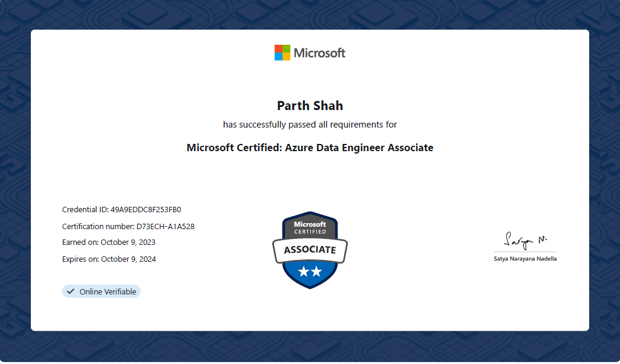Click the name Parth Shah
This screenshot has height=364, width=620.
coord(310,105)
